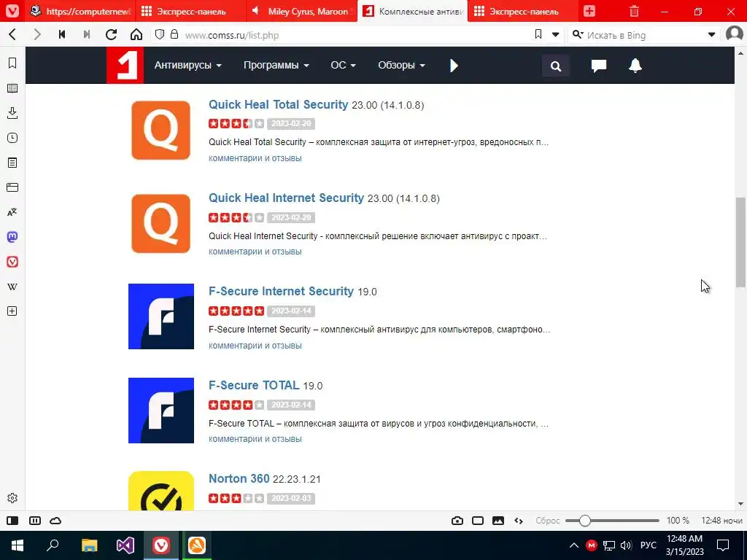Switch to the computernews tab
Screen dimensions: 747x560
click(x=80, y=11)
